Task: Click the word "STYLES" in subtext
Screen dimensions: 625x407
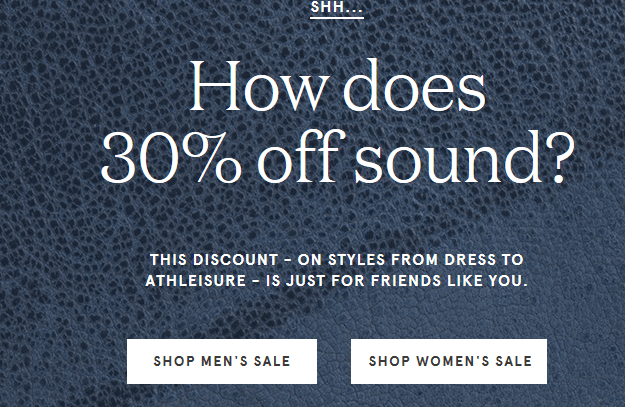Action: tap(357, 260)
